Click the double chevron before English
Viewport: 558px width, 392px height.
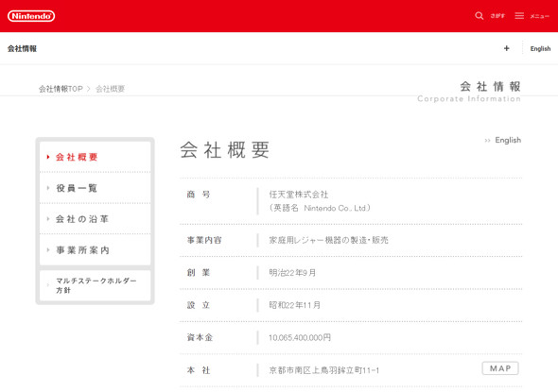click(487, 141)
